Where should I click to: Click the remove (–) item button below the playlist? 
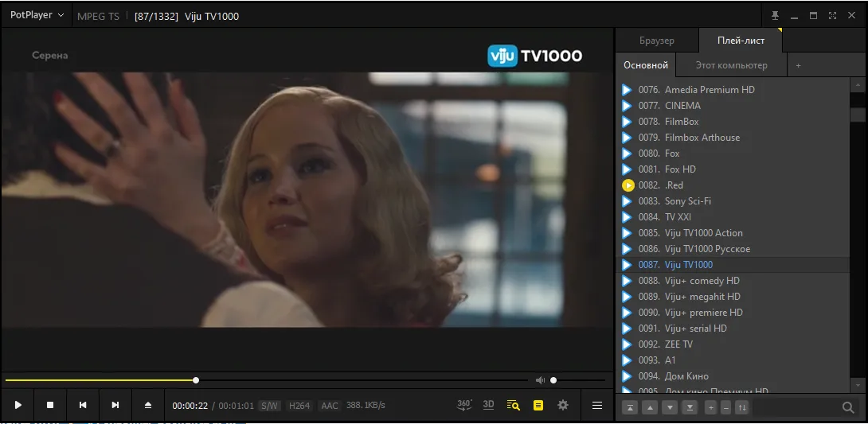click(726, 408)
